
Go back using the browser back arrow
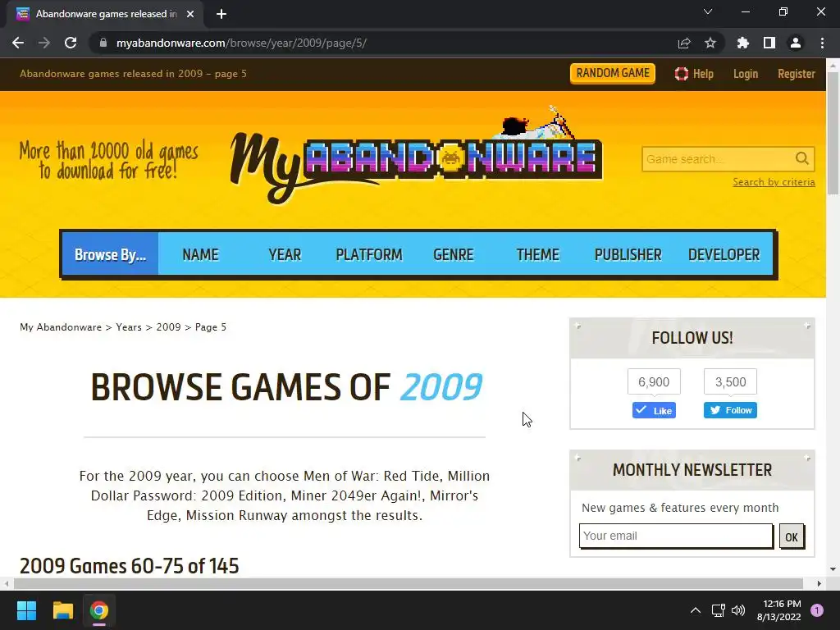(18, 43)
